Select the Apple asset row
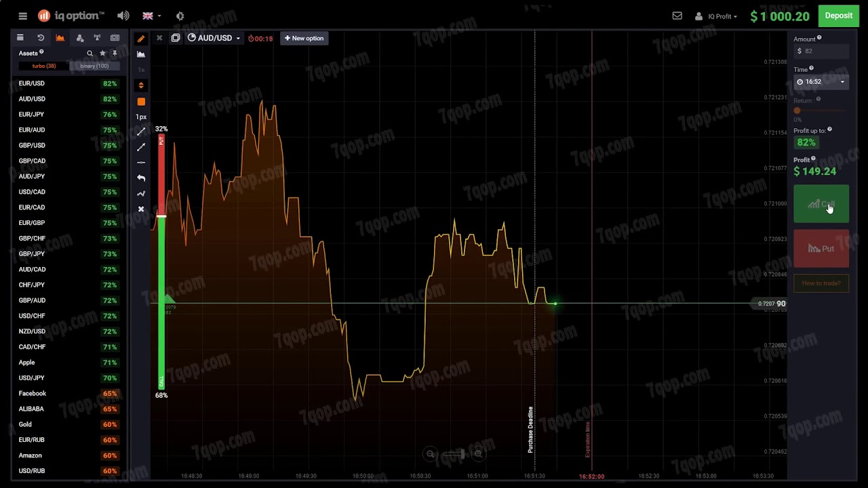 [68, 363]
